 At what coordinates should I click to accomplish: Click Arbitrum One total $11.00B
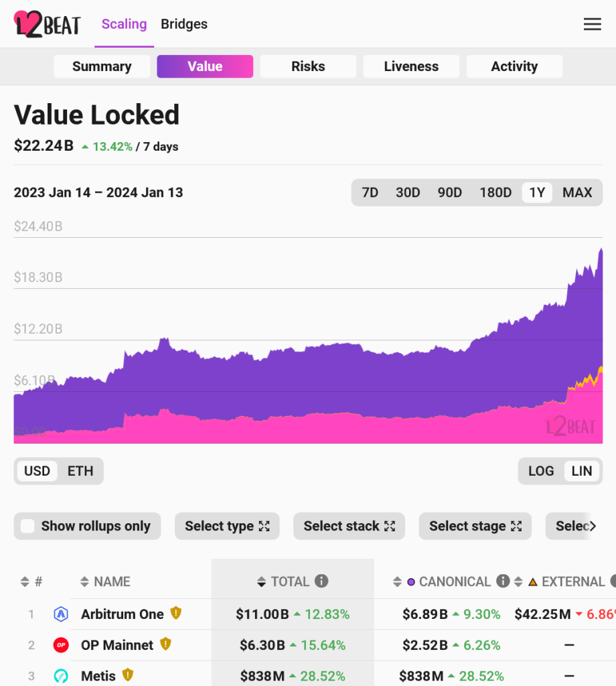pyautogui.click(x=262, y=614)
